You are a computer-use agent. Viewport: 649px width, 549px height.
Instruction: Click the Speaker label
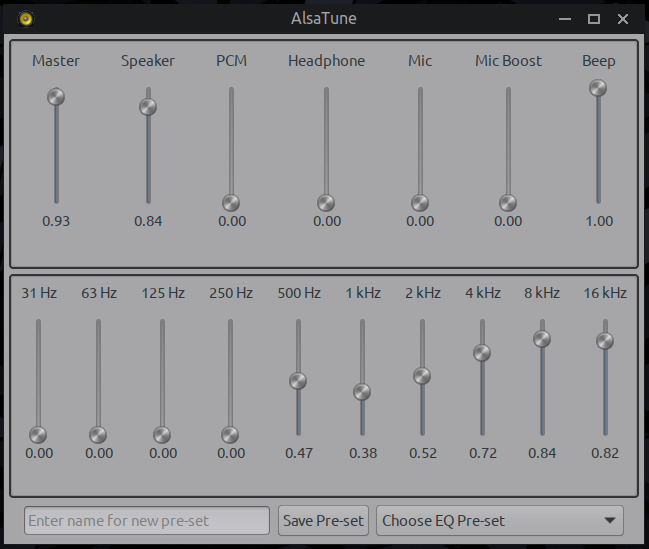(x=148, y=61)
